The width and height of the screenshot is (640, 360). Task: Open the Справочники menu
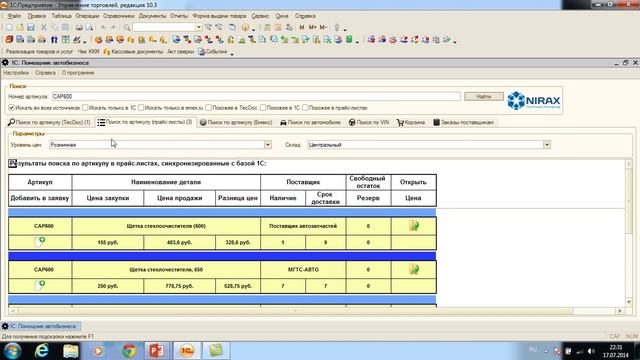[119, 16]
